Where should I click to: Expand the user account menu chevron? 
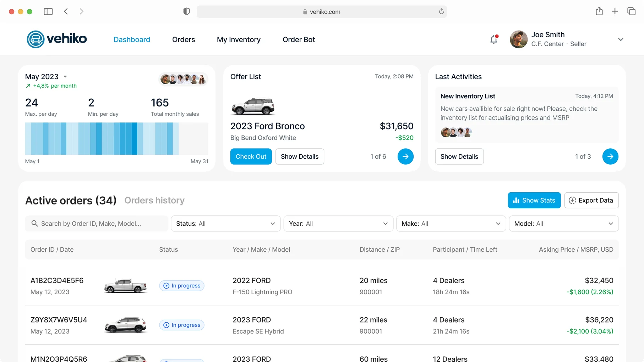[621, 39]
